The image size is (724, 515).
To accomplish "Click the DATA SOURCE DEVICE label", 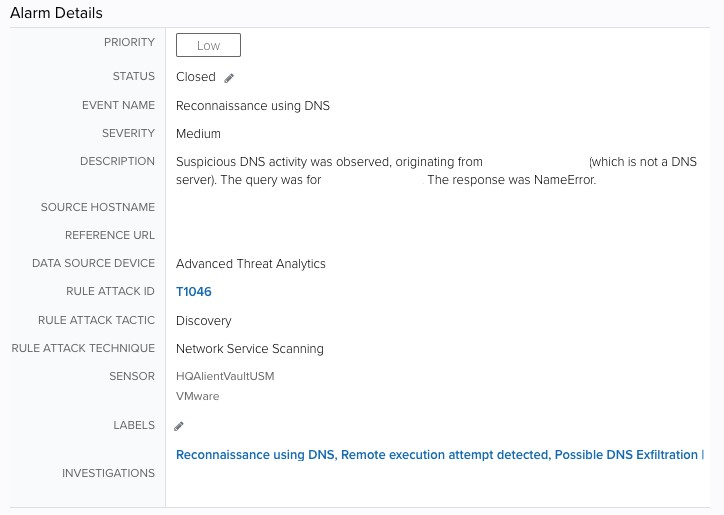I will [93, 263].
